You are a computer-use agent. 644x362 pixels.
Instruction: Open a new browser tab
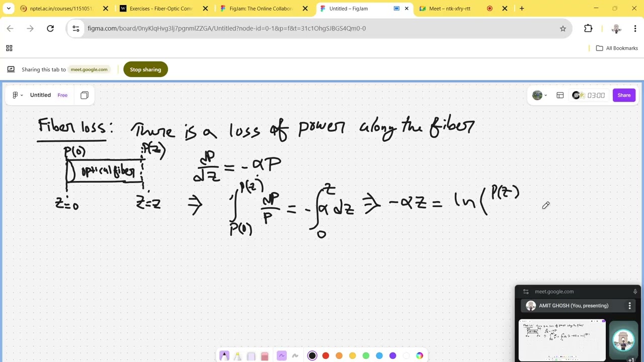tap(522, 9)
